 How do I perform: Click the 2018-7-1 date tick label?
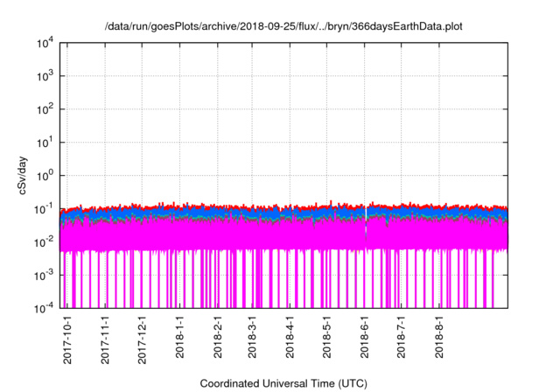[x=401, y=336]
